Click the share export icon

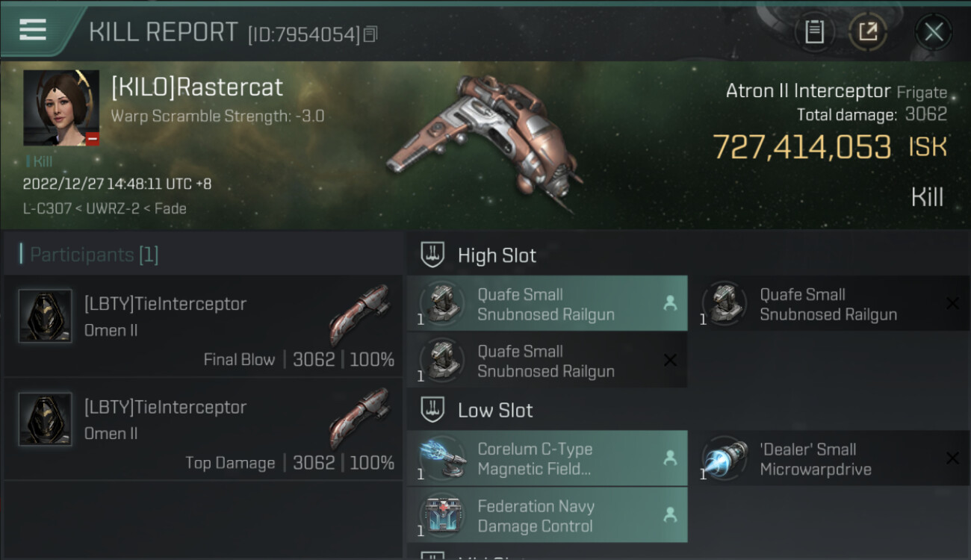click(868, 31)
